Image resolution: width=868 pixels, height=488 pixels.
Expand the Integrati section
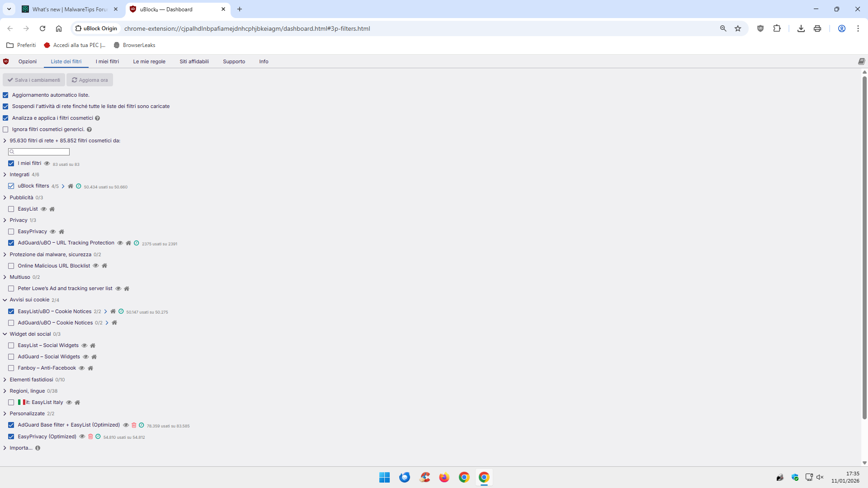pos(5,175)
